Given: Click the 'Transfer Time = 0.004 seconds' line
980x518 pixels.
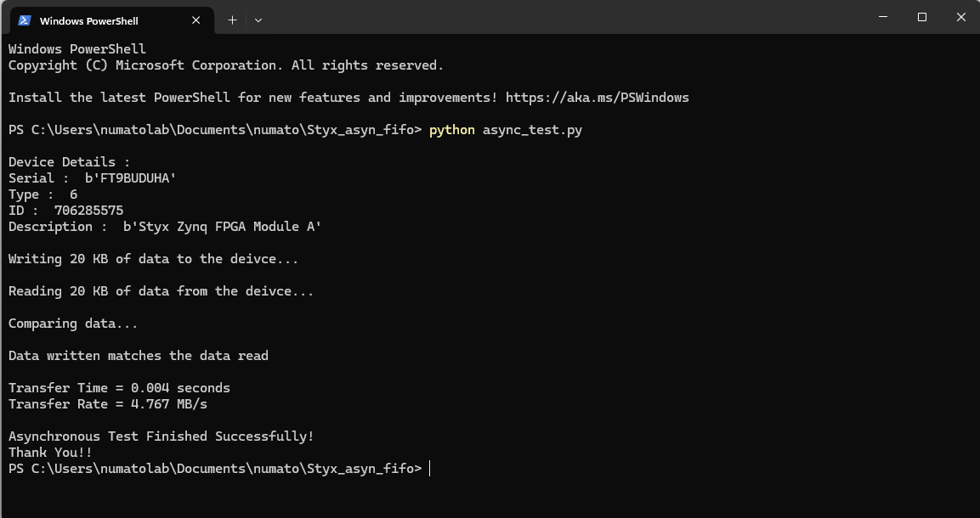Looking at the screenshot, I should pos(119,388).
